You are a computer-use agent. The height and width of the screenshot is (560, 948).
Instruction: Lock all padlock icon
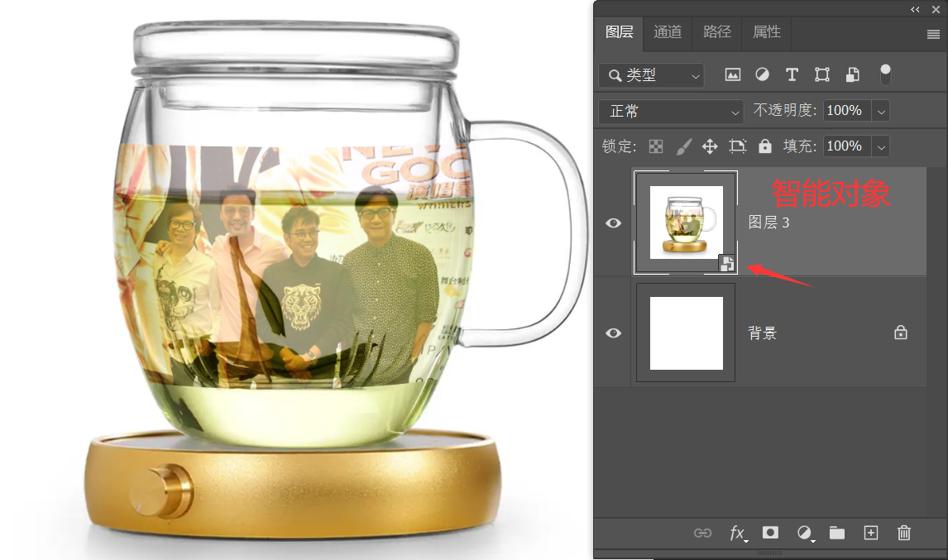(x=765, y=146)
